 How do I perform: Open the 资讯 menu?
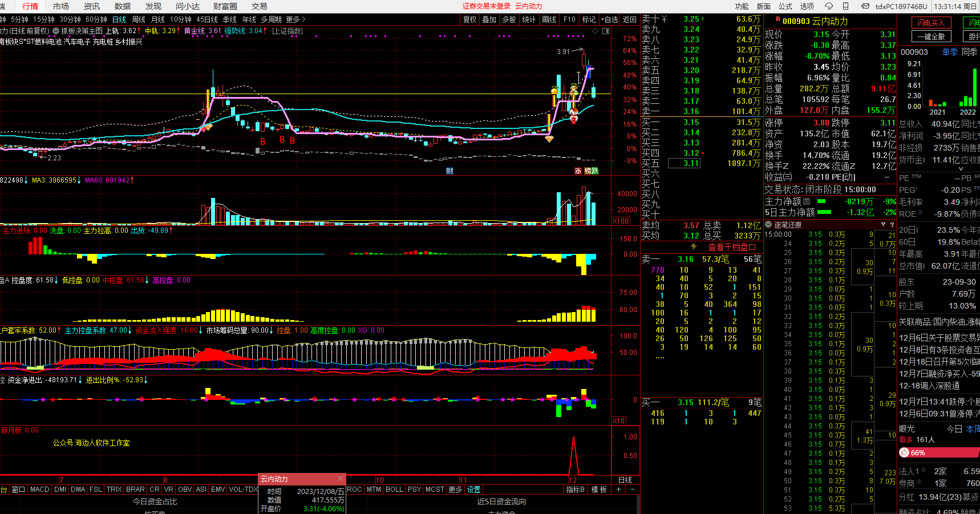coord(92,6)
